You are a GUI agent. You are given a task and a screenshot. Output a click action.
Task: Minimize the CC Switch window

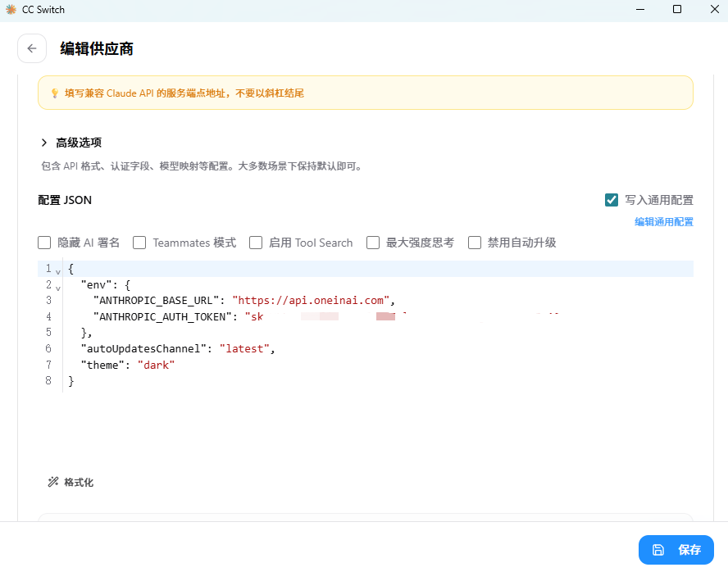click(x=640, y=9)
